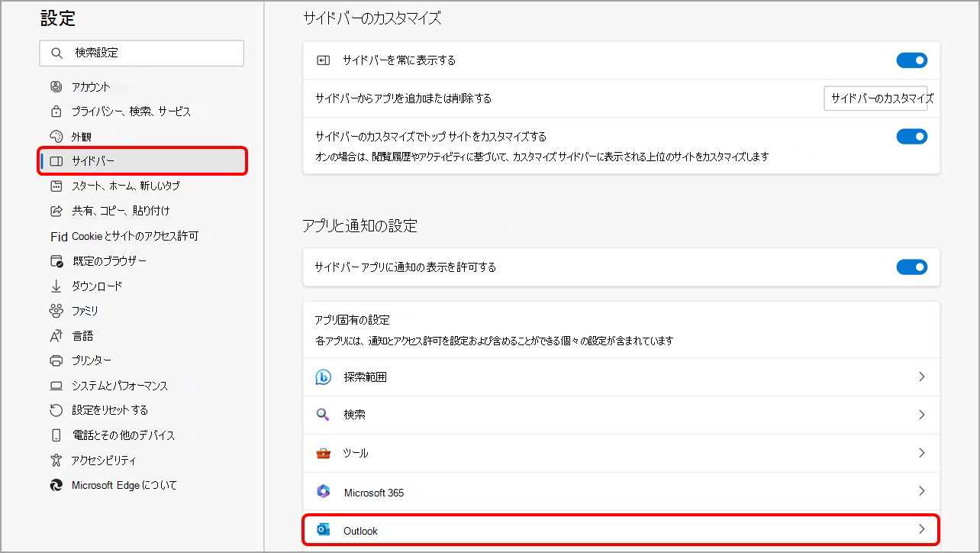The image size is (980, 553).
Task: Click the アプリ固有の設定 heading text
Action: point(352,320)
